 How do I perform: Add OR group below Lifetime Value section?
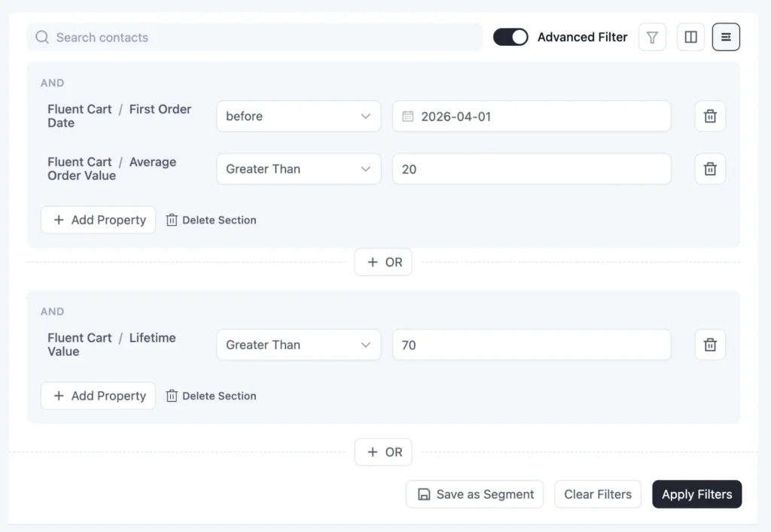coord(383,452)
